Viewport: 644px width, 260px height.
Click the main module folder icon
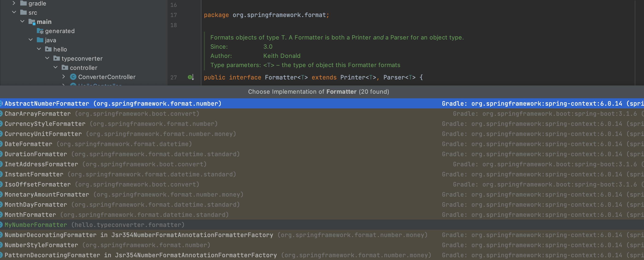32,22
